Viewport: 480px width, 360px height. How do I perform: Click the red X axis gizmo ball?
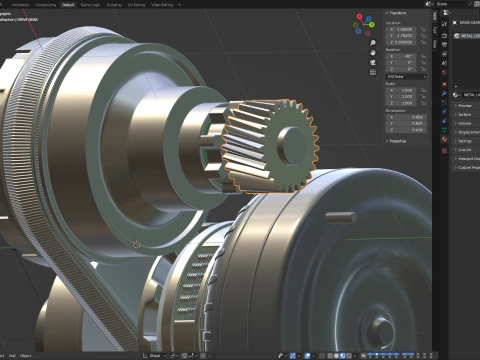pyautogui.click(x=359, y=16)
